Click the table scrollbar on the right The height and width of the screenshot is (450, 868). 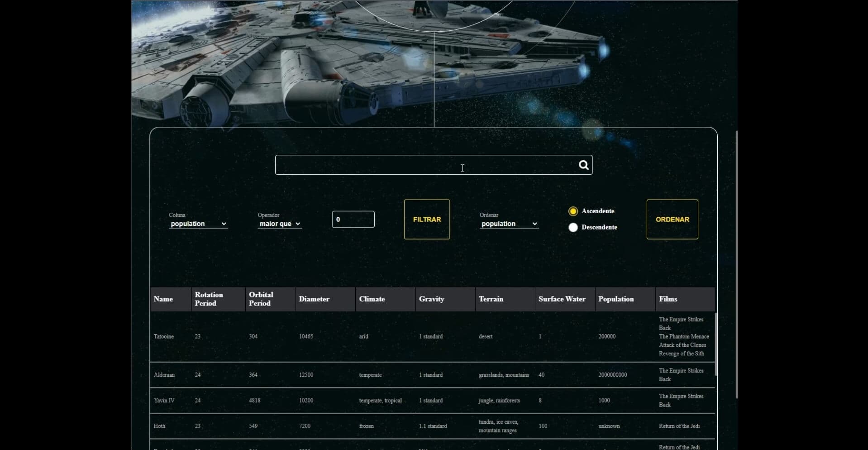click(x=716, y=344)
